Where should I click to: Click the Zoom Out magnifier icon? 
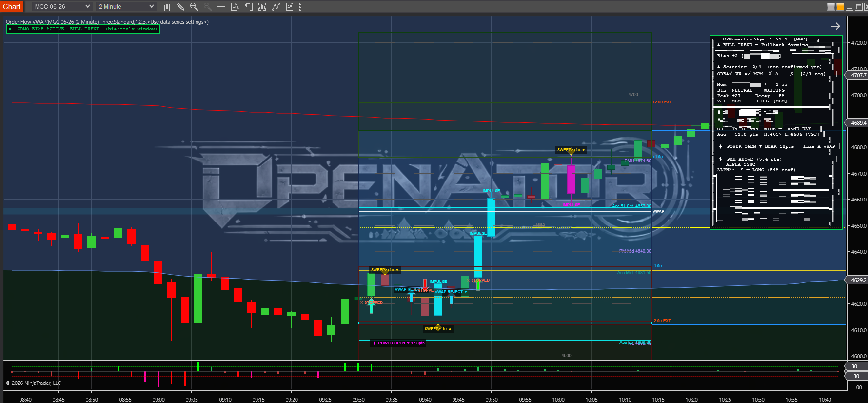[x=207, y=7]
